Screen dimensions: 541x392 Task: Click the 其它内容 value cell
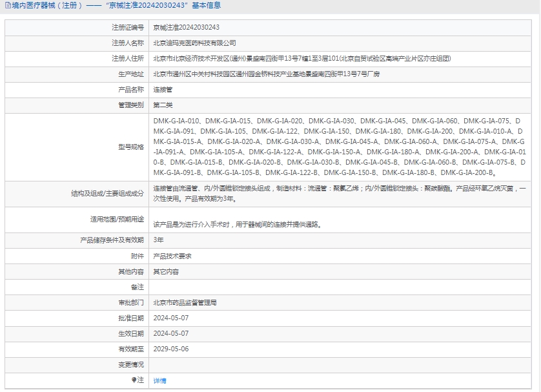[165, 272]
